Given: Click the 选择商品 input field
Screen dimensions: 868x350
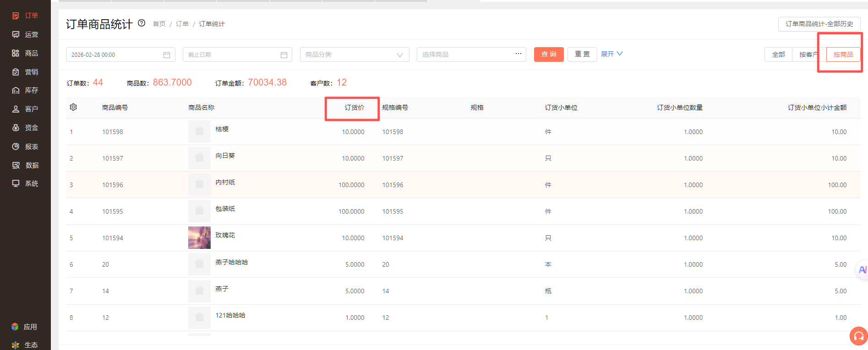Looking at the screenshot, I should [471, 54].
